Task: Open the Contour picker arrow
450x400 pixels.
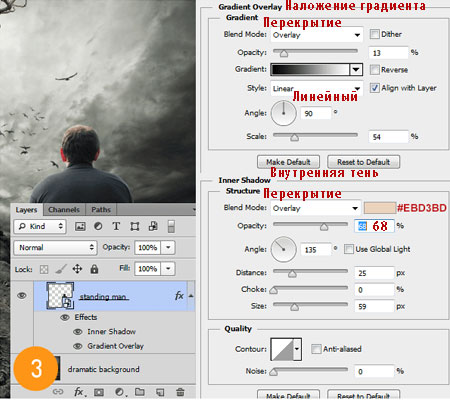Action: pyautogui.click(x=297, y=349)
